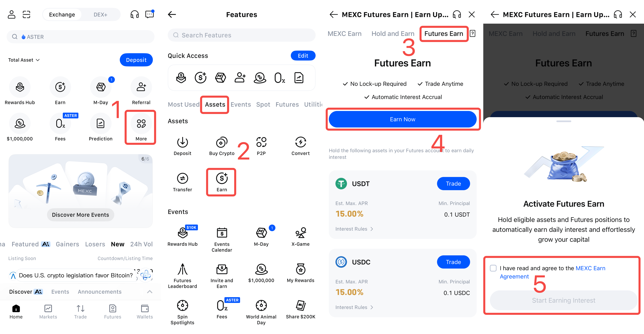Tap the Discover More Events banner
The height and width of the screenshot is (334, 644).
pos(81,215)
